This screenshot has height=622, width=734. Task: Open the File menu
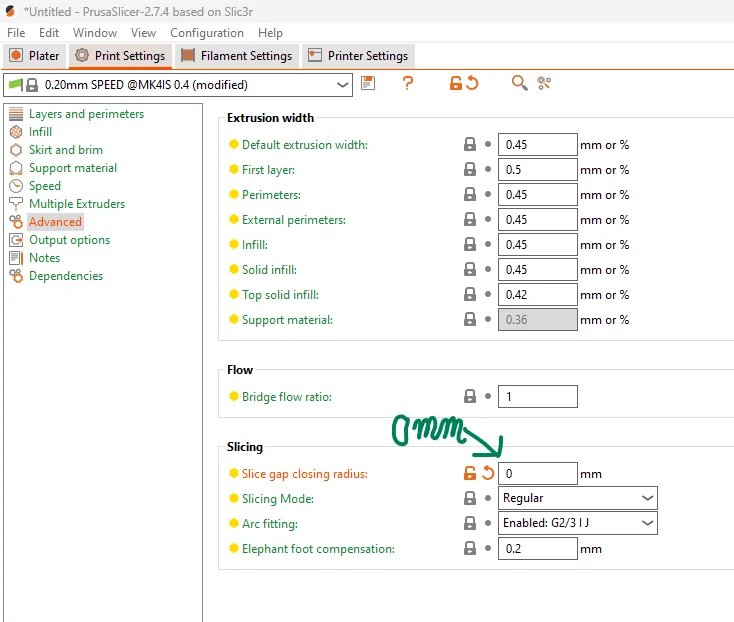click(16, 33)
